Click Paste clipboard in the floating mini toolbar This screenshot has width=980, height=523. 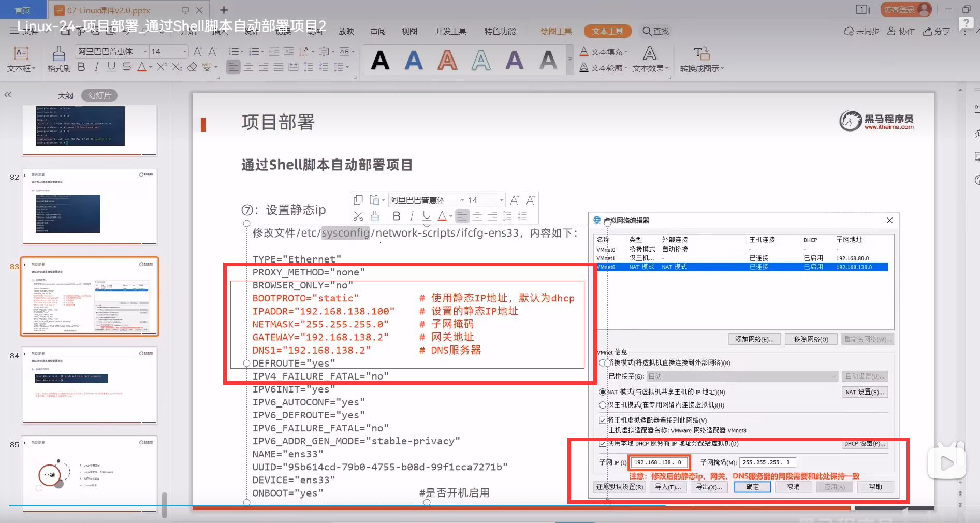374,200
